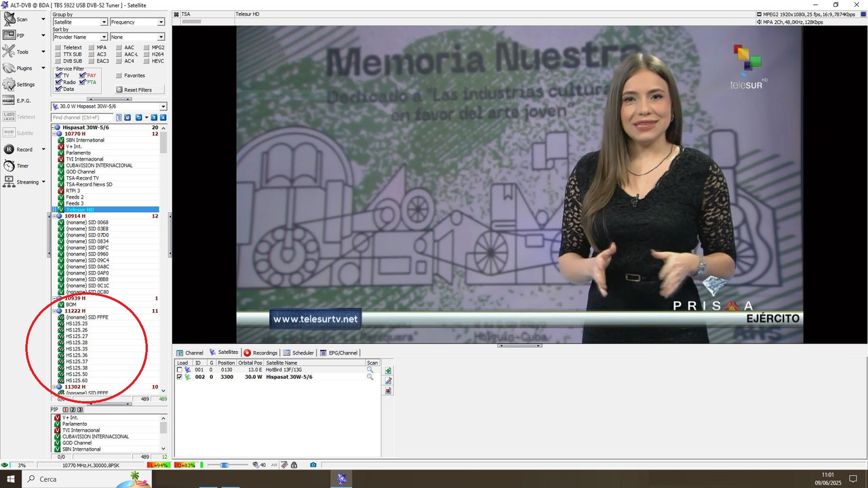Click ALT-DVB icon in Windows taskbar
This screenshot has width=868, height=488.
click(x=342, y=479)
